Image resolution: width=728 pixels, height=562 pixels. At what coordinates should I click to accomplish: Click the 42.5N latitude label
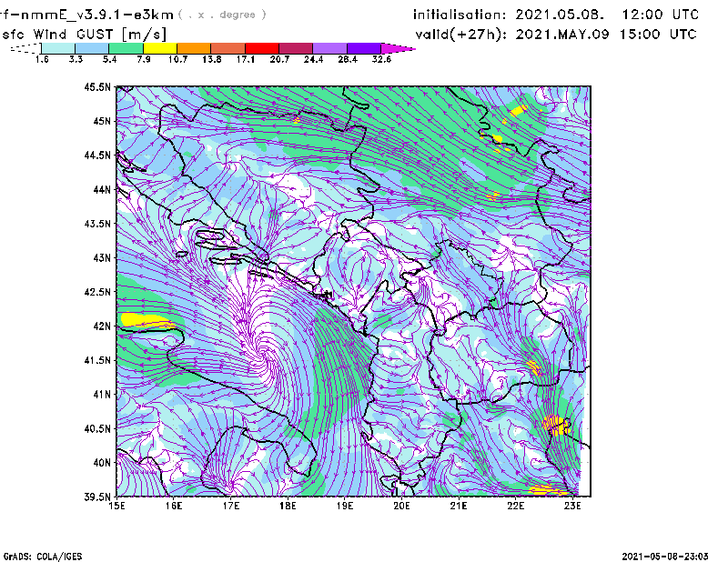tap(97, 292)
